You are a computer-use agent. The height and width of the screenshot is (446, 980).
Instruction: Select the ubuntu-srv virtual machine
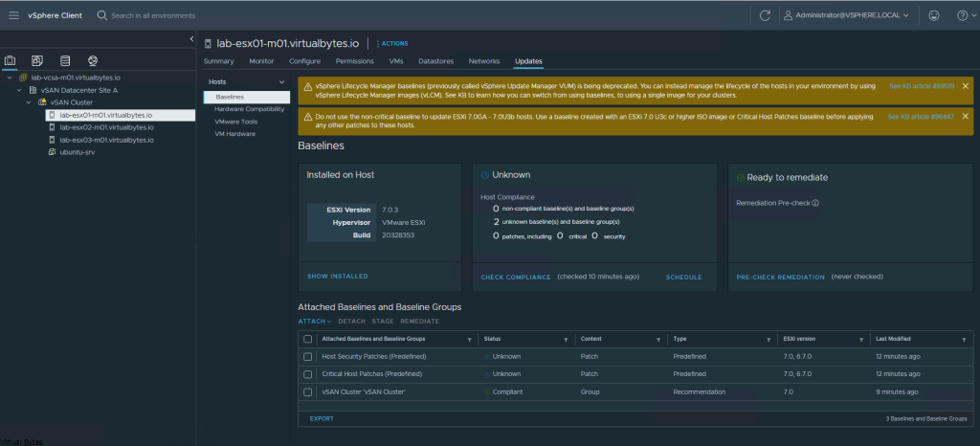coord(78,152)
